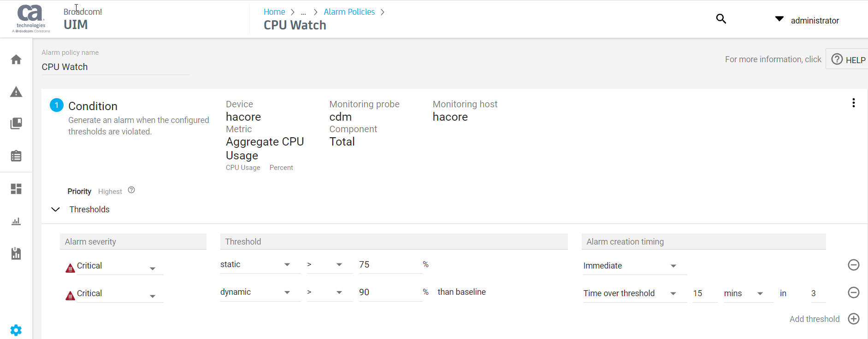Open Settings via the gear icon
The height and width of the screenshot is (339, 868).
(16, 330)
